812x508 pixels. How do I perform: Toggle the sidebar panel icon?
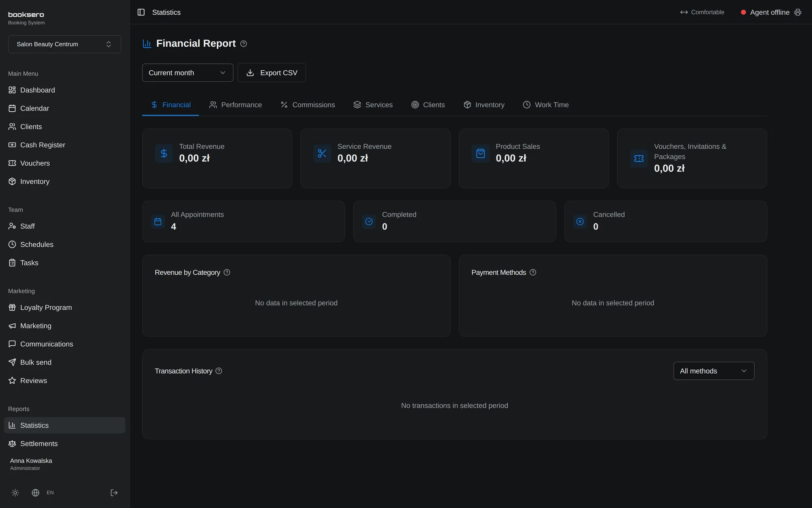click(141, 12)
